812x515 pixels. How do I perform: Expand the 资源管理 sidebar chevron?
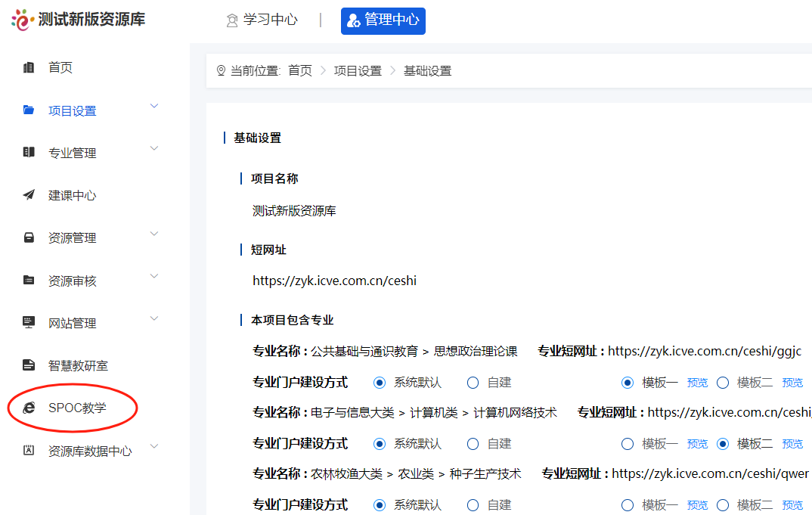(153, 234)
